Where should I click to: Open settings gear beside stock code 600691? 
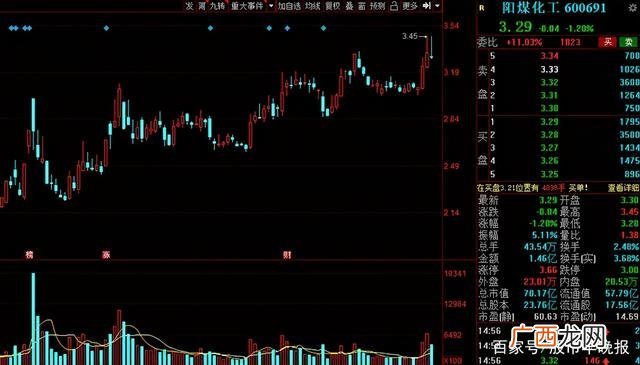click(633, 7)
